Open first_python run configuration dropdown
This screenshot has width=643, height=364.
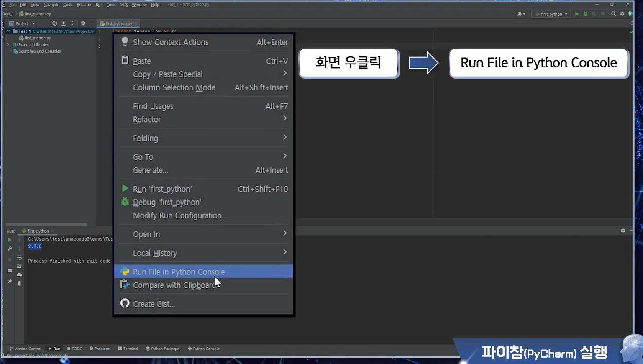coord(551,14)
